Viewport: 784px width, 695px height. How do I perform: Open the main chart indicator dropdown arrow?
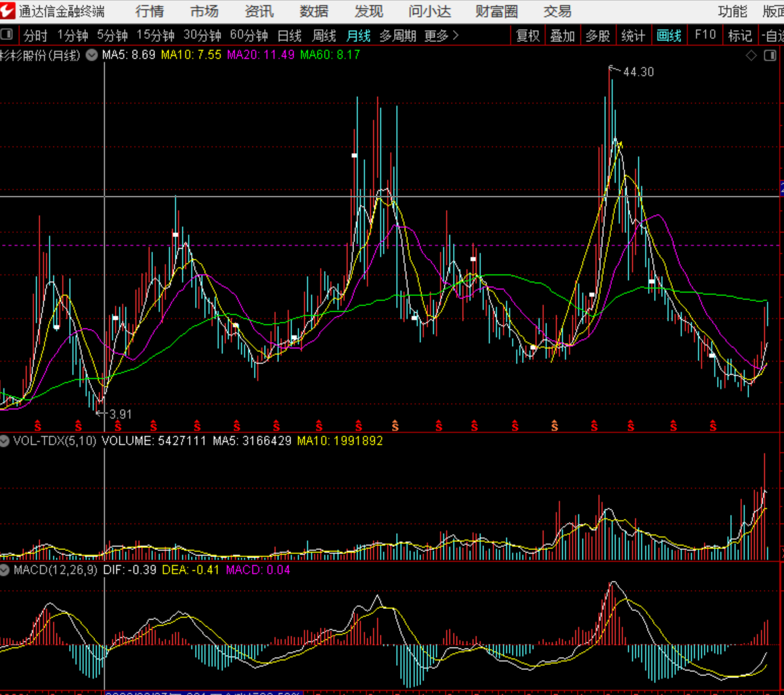91,55
